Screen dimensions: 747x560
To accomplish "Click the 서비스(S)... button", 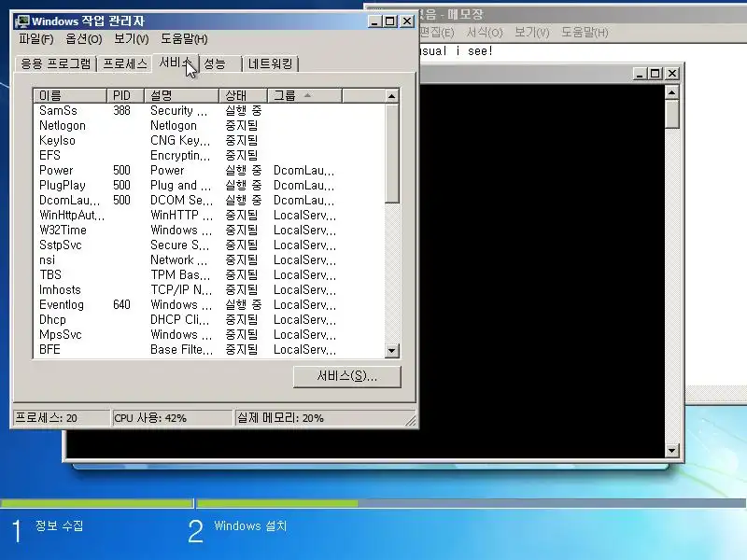I will point(346,377).
